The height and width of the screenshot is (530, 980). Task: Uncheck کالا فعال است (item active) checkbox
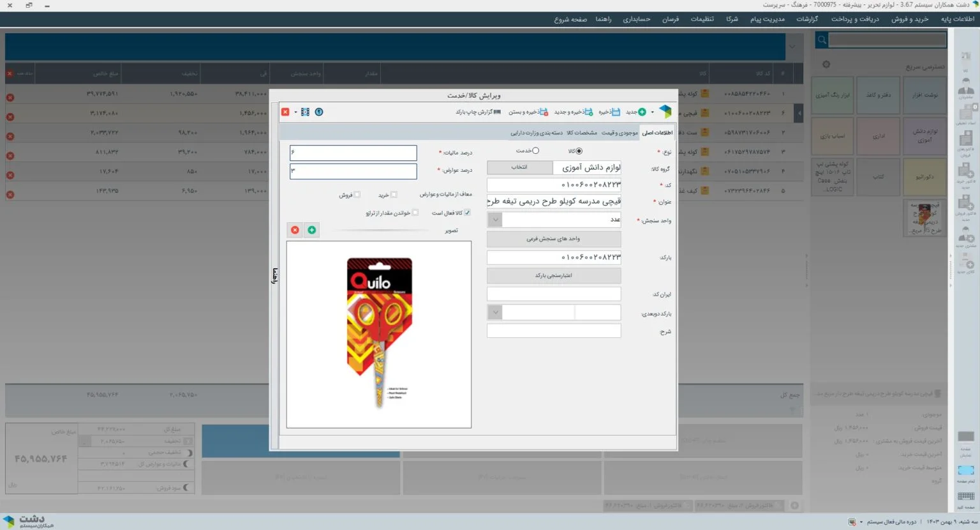[467, 213]
